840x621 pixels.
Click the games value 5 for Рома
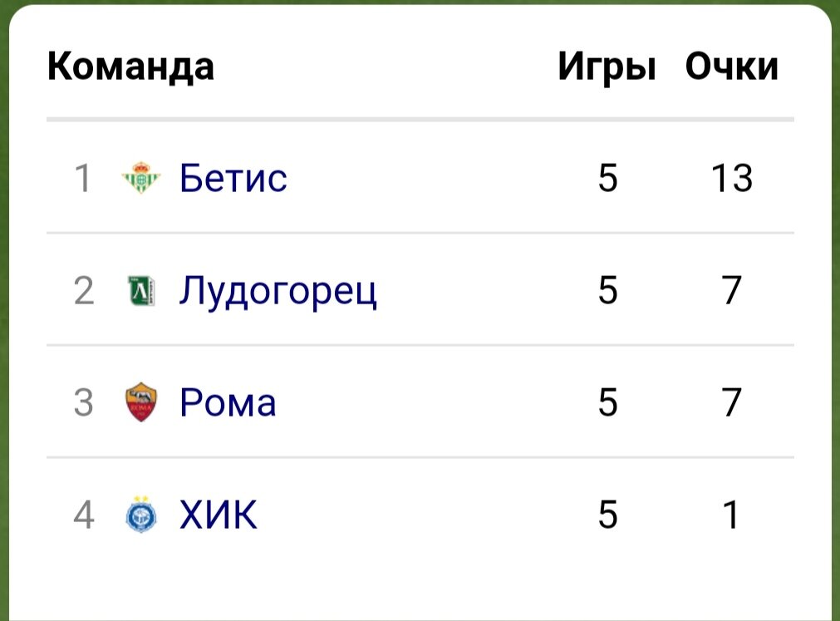click(x=607, y=402)
